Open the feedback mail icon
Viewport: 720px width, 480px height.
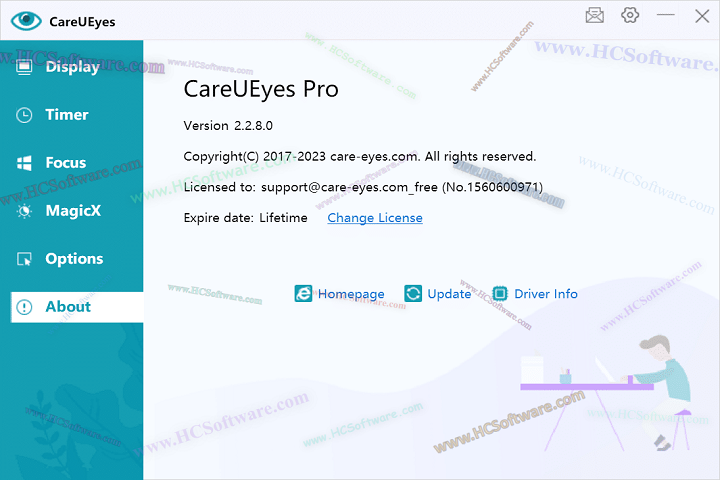(595, 16)
